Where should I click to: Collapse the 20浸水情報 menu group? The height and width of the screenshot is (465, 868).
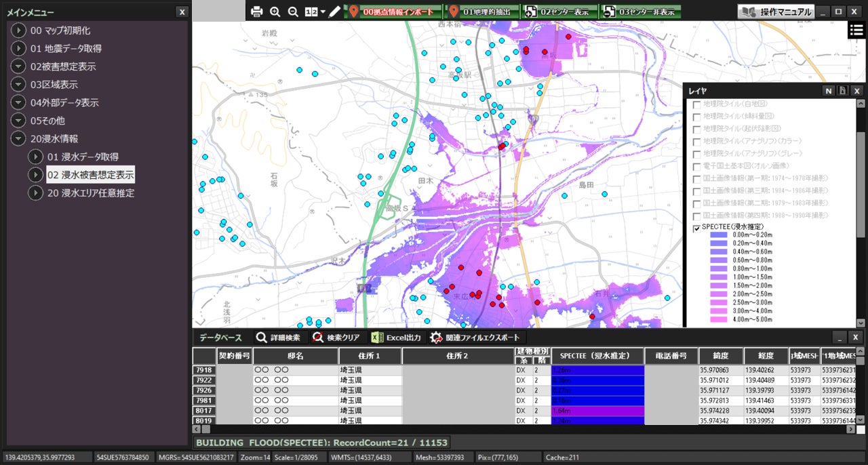point(18,138)
